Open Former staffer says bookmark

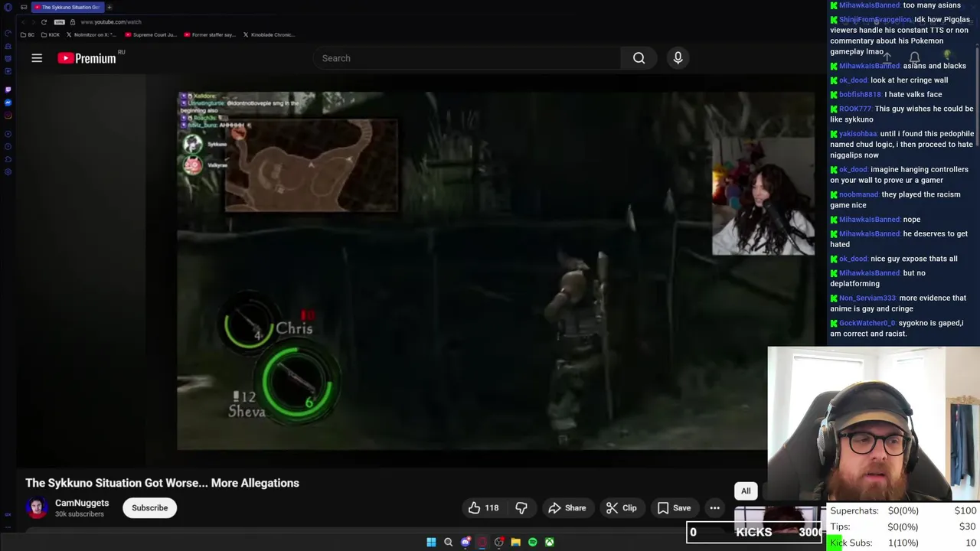click(210, 34)
